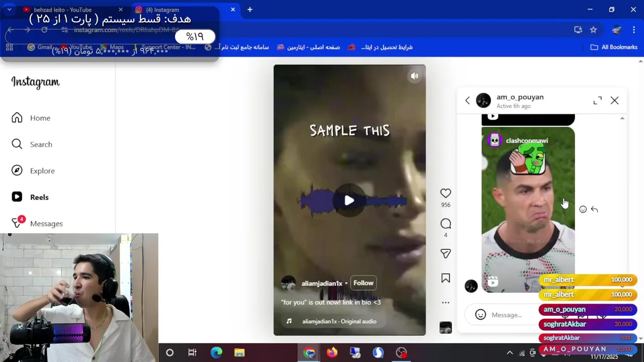Viewport: 644px width, 362px height.
Task: Click the music note icon on reel
Action: (289, 321)
